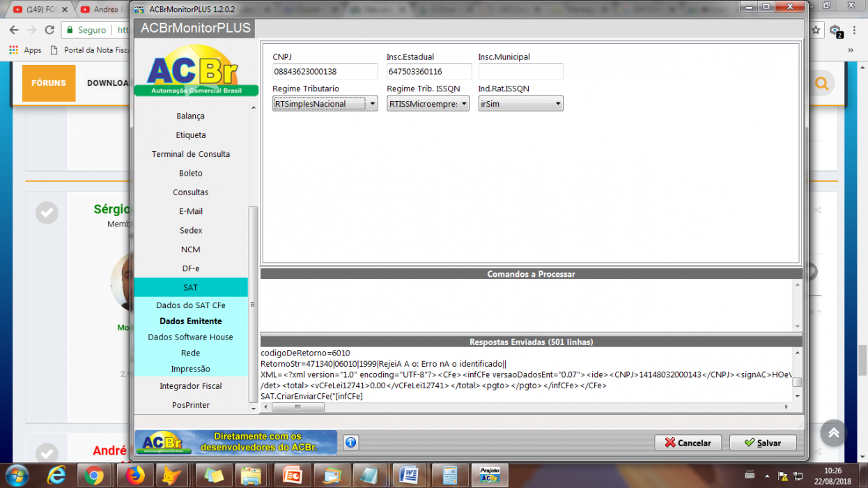The height and width of the screenshot is (488, 868).
Task: Open the ACBr developers banner at bottom
Action: (236, 442)
